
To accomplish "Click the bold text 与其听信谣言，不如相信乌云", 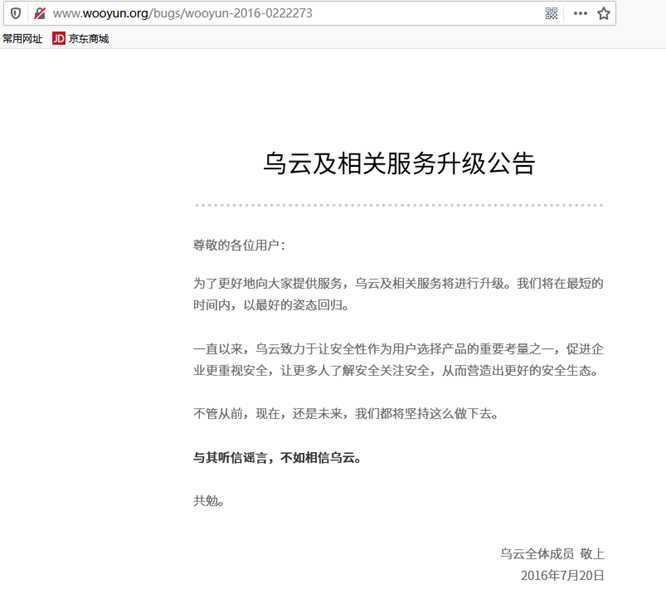I will click(x=277, y=458).
